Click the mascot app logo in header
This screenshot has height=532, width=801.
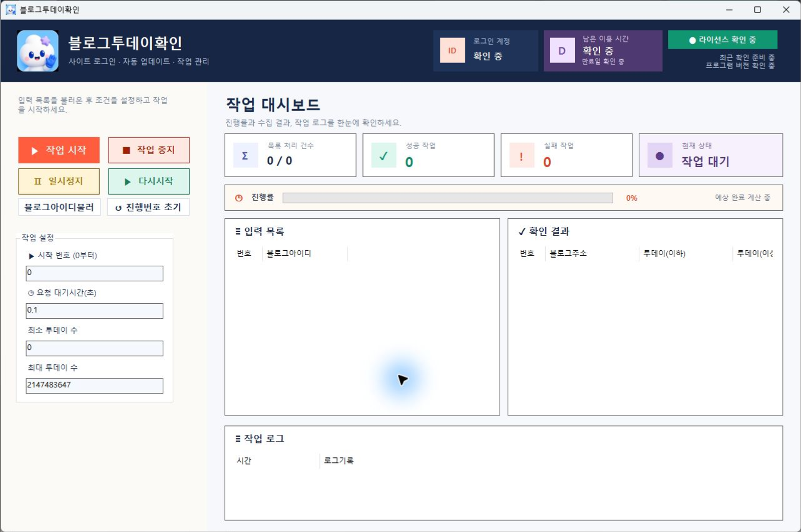pyautogui.click(x=38, y=51)
